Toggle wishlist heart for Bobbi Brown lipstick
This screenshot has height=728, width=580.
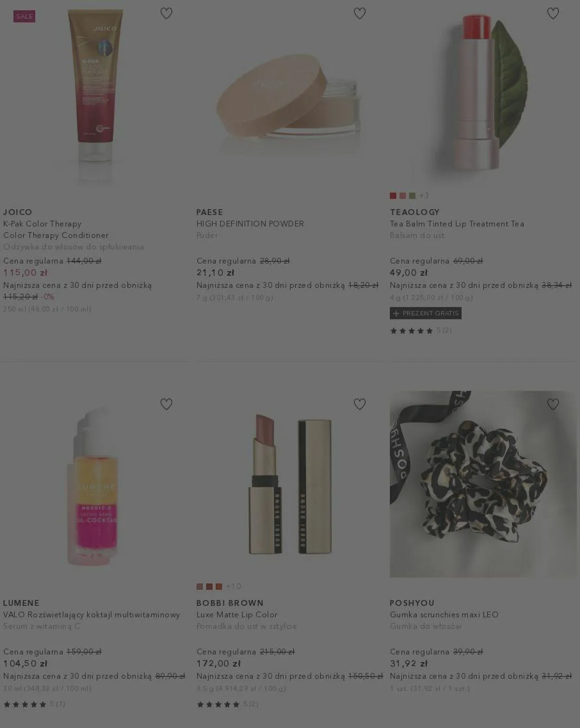(x=360, y=404)
